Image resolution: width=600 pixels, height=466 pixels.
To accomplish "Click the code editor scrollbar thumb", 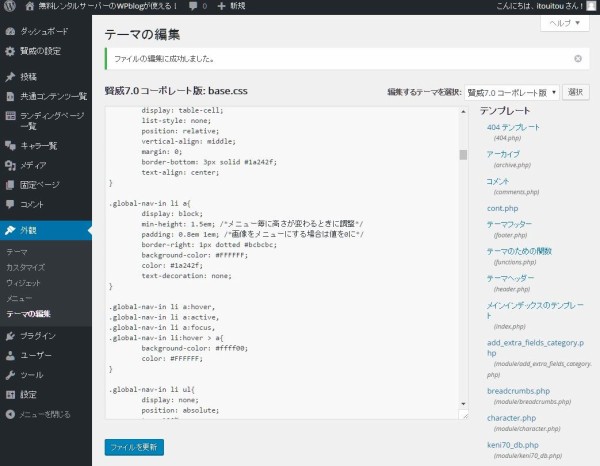I will click(463, 155).
